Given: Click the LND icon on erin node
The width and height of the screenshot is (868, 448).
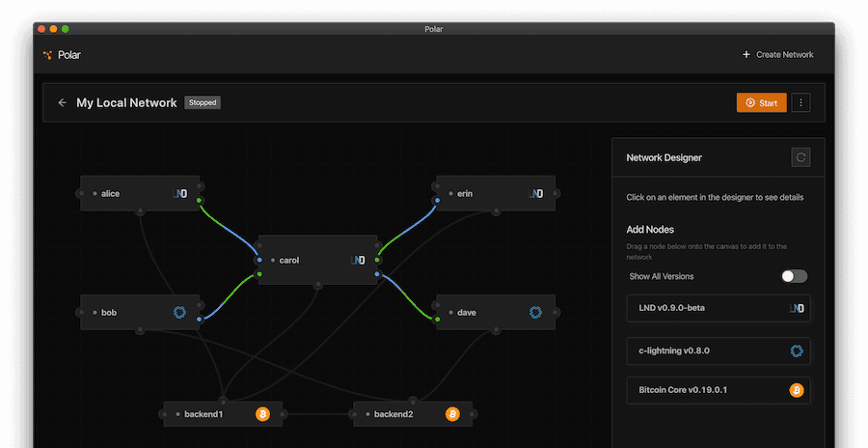Looking at the screenshot, I should [x=536, y=193].
